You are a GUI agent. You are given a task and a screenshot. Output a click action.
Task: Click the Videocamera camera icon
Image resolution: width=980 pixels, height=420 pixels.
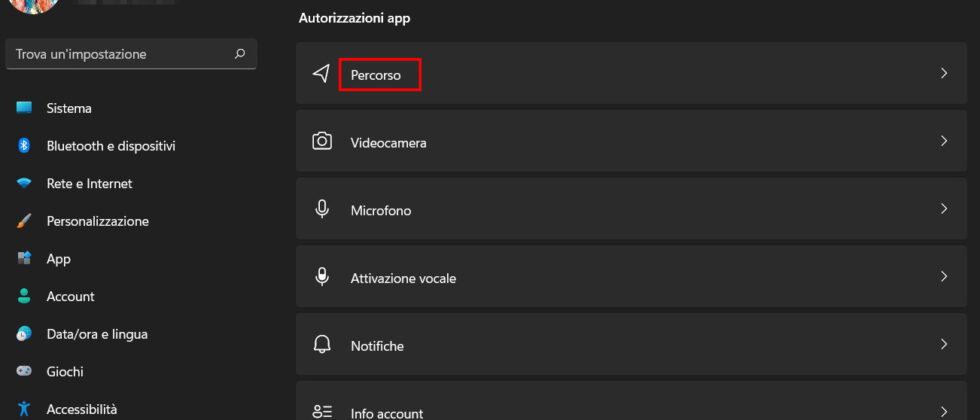pos(322,142)
